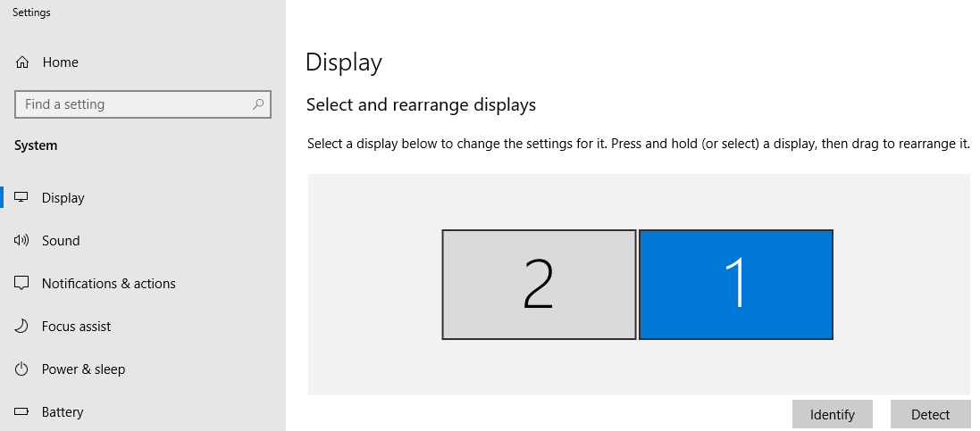Open the Power & sleep text label
The image size is (980, 431).
click(x=83, y=369)
